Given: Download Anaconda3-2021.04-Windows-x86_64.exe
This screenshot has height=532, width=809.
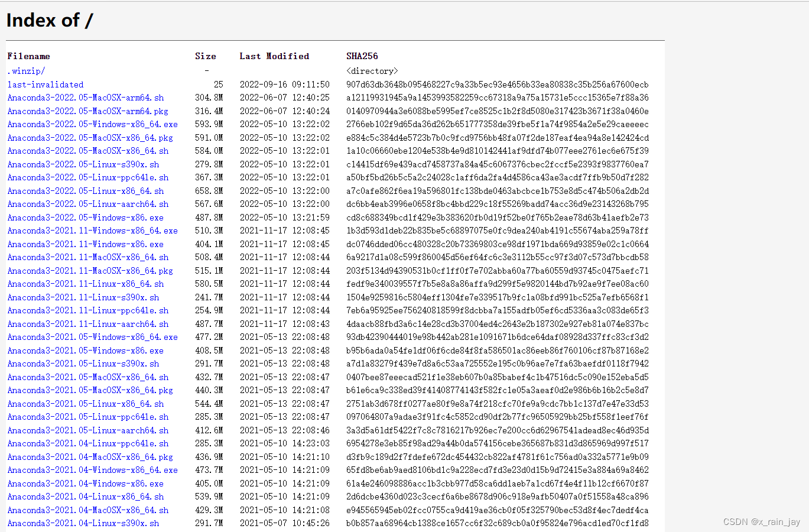Looking at the screenshot, I should point(93,470).
